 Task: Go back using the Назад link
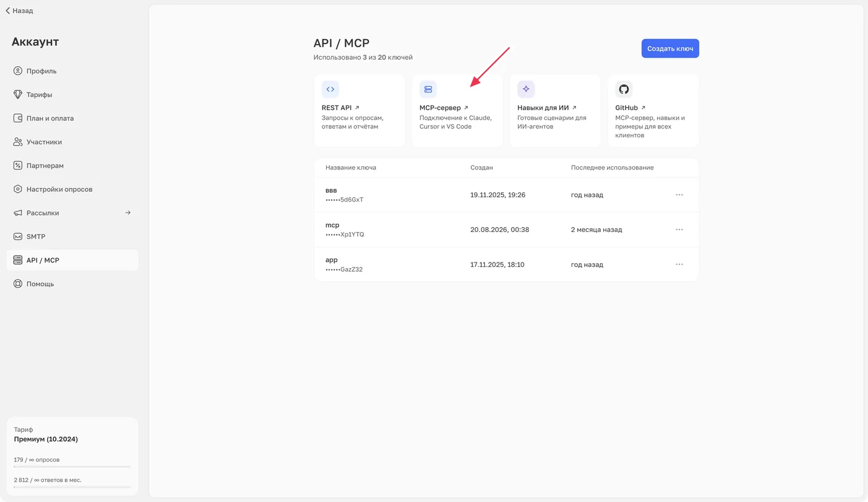click(x=19, y=11)
